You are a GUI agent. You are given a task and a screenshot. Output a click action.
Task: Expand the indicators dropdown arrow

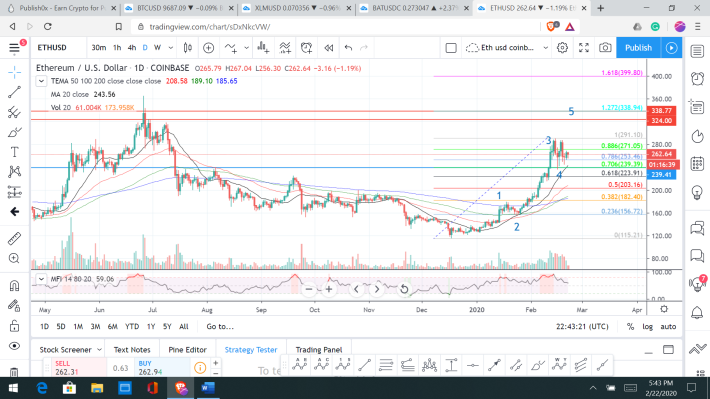click(246, 48)
